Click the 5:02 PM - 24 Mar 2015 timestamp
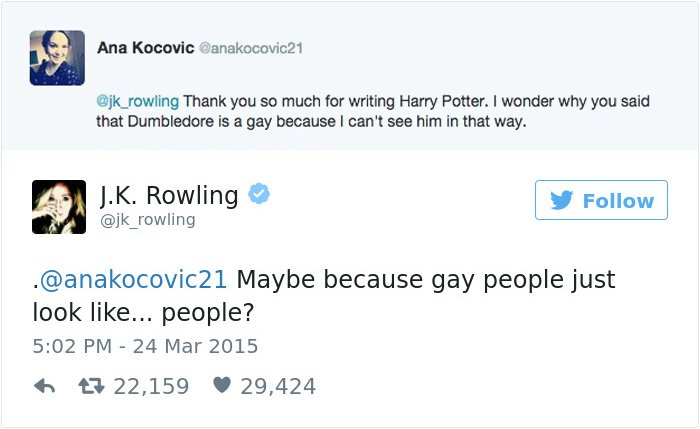This screenshot has height=429, width=700. (x=145, y=346)
